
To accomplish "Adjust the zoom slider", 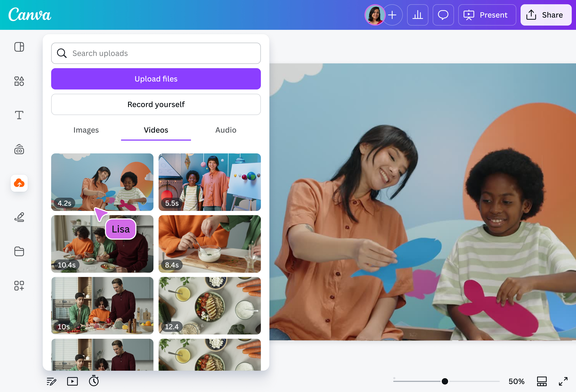I will [445, 381].
